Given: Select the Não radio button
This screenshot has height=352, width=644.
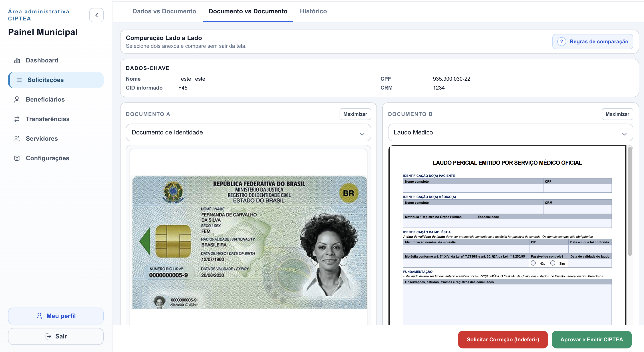Looking at the screenshot, I should coord(533,263).
